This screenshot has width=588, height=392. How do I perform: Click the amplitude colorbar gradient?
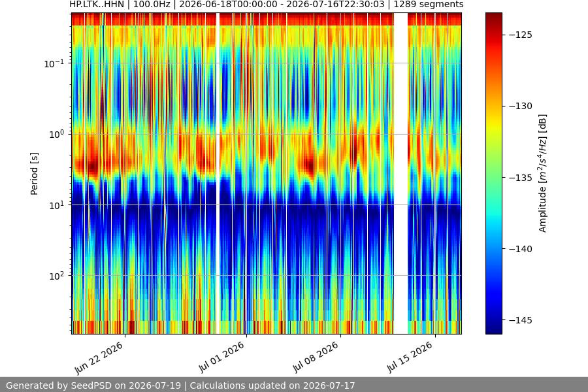point(493,173)
